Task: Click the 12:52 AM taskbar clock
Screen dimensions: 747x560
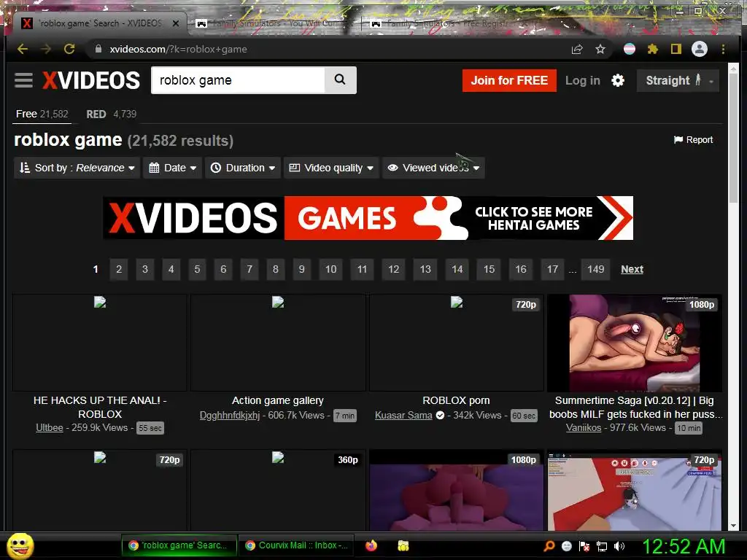Action: (x=684, y=546)
